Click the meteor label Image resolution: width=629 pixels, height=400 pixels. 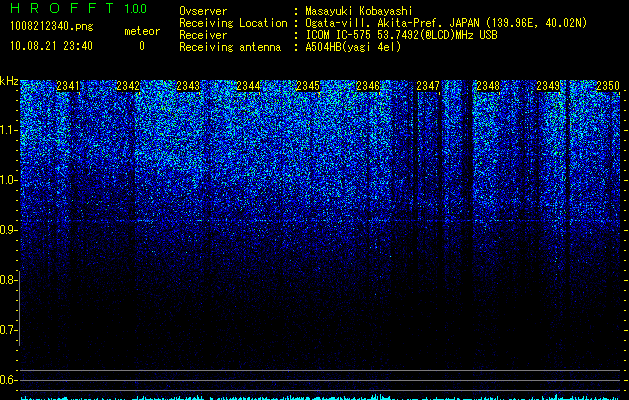click(142, 31)
